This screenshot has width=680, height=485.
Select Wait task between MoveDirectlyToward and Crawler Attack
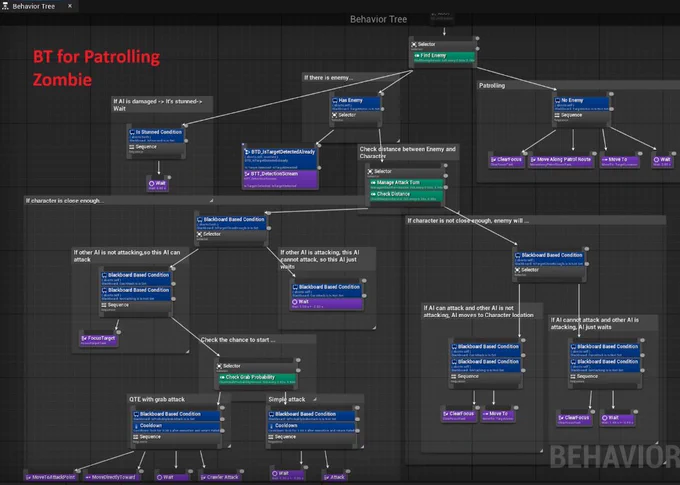[173, 477]
